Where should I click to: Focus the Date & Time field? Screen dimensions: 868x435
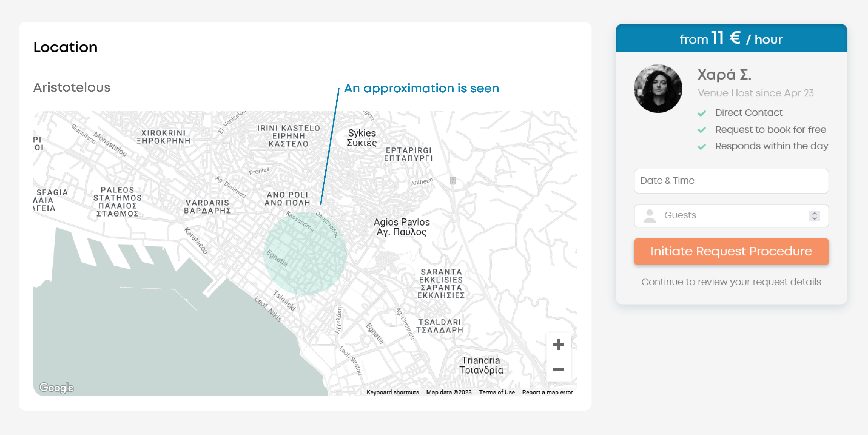point(731,181)
